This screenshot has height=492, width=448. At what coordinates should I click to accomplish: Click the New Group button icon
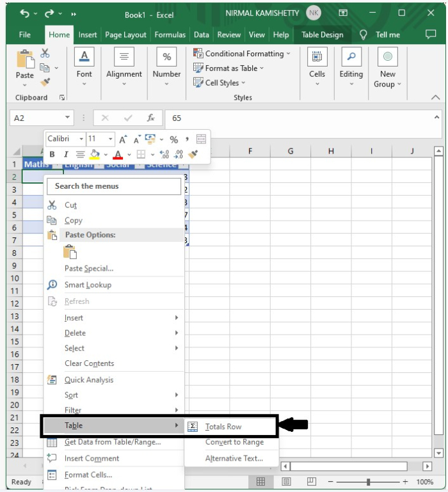pyautogui.click(x=388, y=57)
